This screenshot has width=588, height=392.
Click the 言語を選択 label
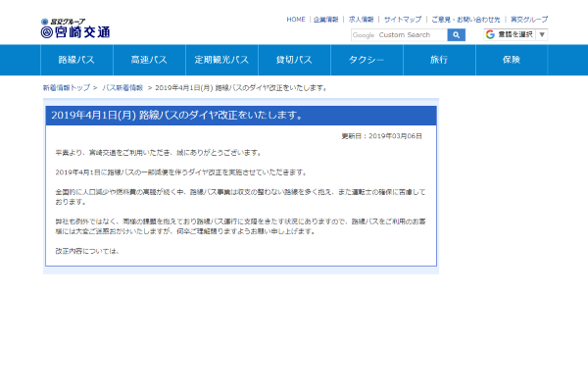point(515,34)
